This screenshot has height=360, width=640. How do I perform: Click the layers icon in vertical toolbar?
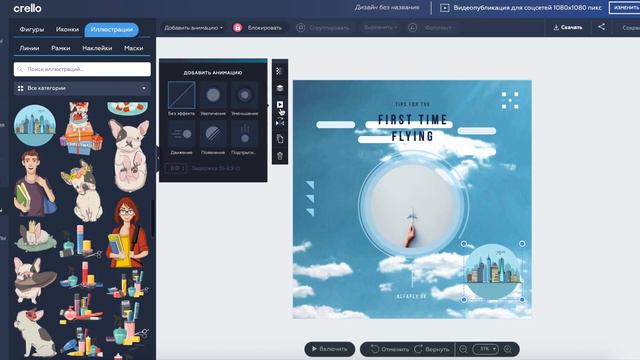point(280,88)
